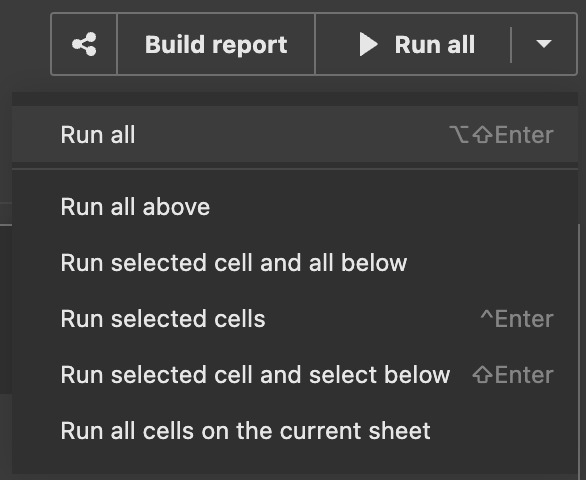The image size is (586, 480).
Task: Click the share icon in the toolbar
Action: [84, 44]
